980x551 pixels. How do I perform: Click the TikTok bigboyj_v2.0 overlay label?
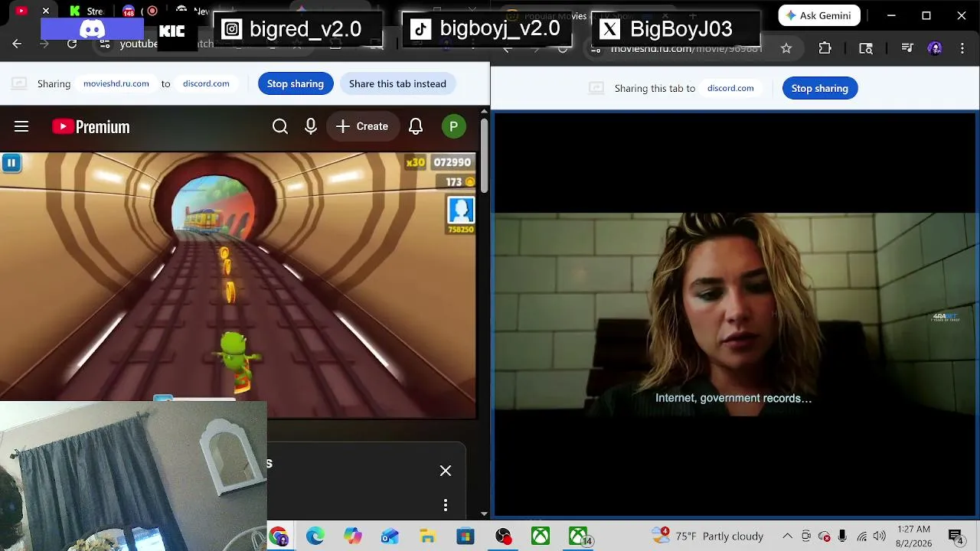(486, 29)
